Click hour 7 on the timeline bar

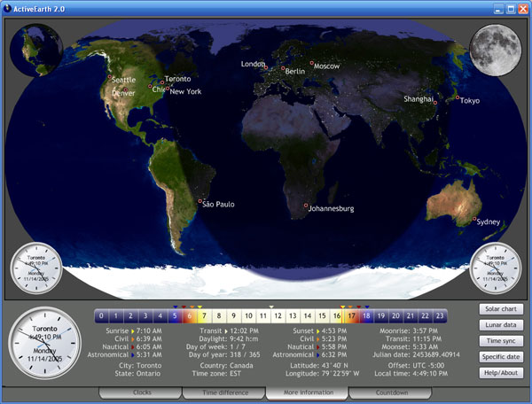click(x=204, y=316)
